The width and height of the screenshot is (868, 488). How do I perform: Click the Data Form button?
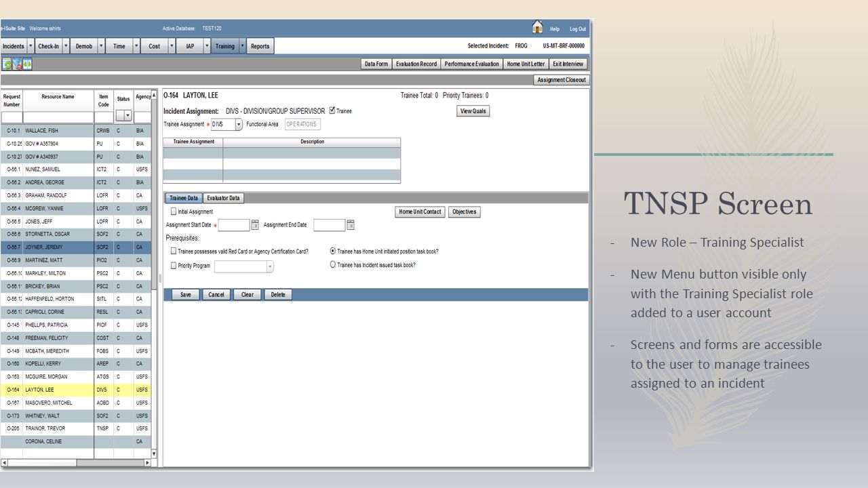tap(376, 64)
